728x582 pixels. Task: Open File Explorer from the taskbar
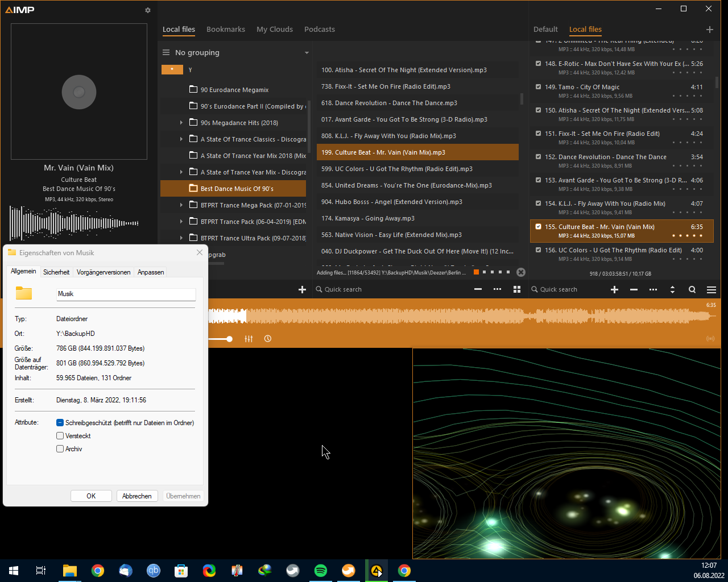(x=69, y=571)
